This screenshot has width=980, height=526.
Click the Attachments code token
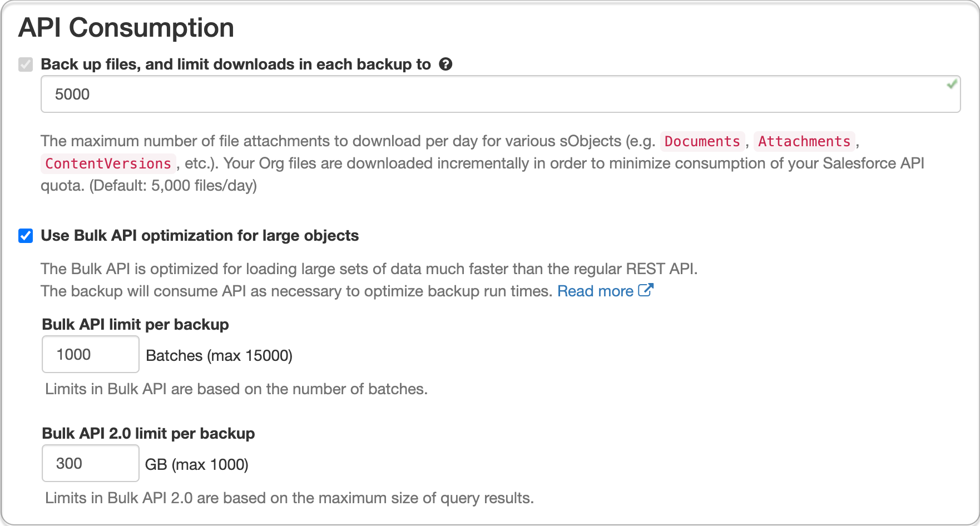[804, 142]
